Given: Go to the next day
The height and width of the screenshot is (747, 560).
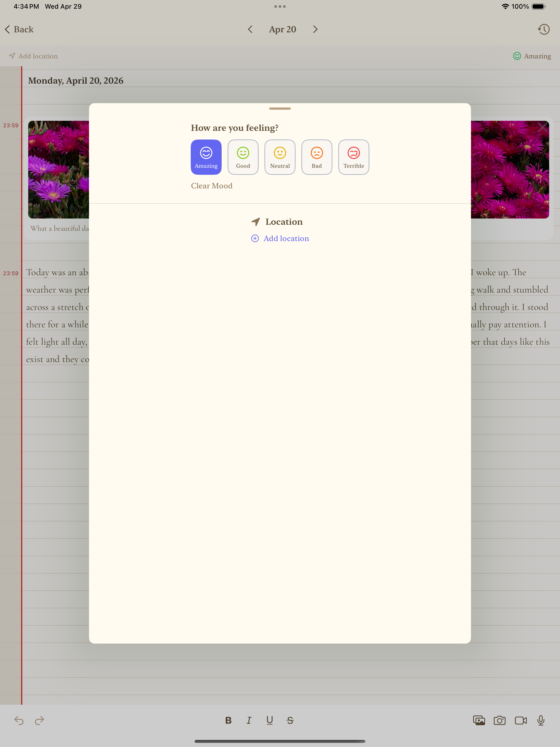Looking at the screenshot, I should coord(315,29).
